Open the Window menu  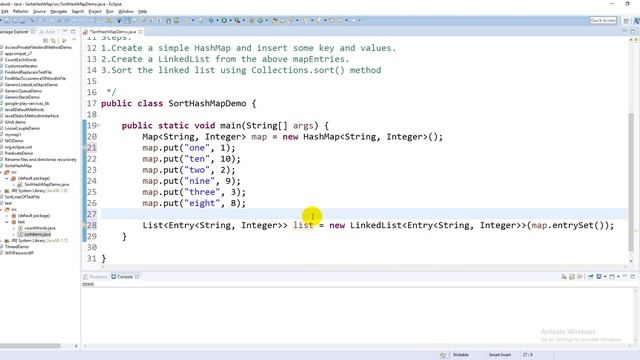(x=126, y=11)
